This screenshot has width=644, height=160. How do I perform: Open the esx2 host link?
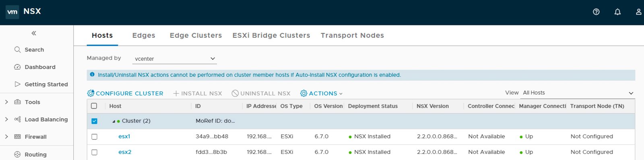[125, 152]
